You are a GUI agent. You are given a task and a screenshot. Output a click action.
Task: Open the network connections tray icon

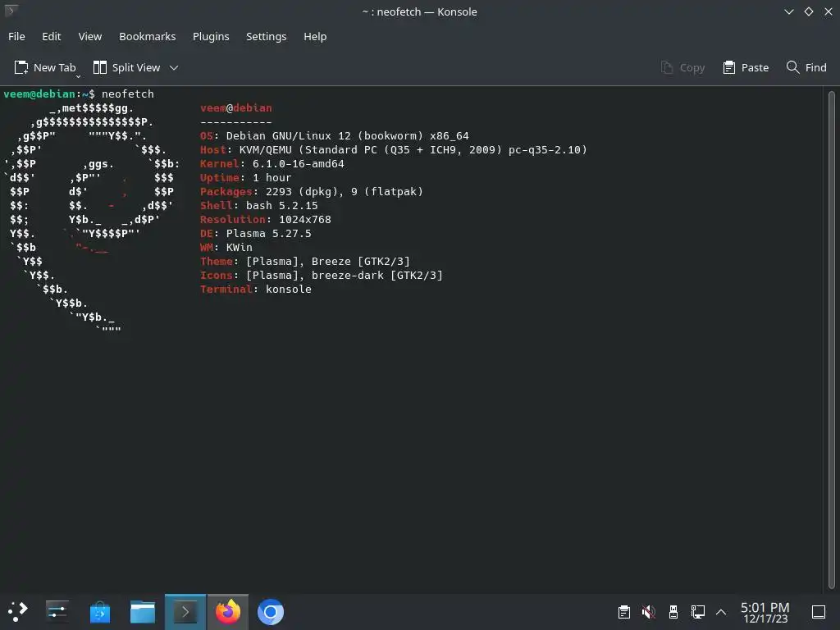point(697,612)
